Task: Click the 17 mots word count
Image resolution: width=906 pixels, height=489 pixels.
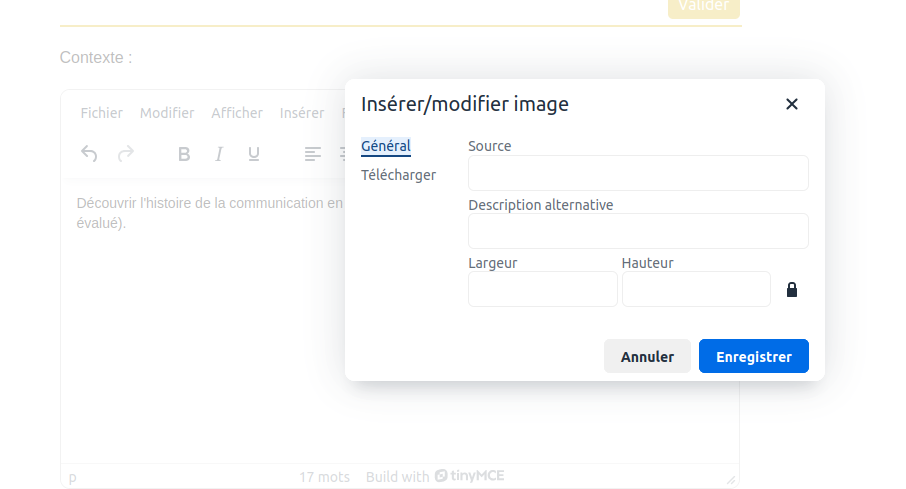Action: point(324,477)
